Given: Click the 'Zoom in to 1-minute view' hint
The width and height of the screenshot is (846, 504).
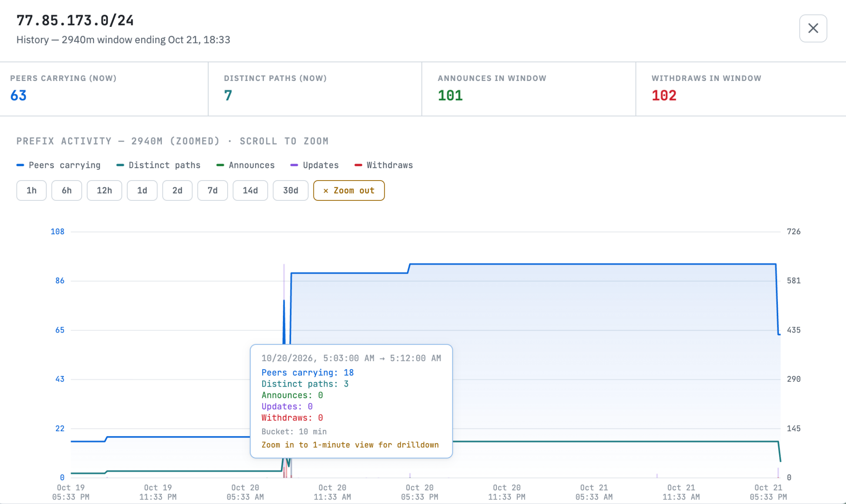Looking at the screenshot, I should click(x=350, y=445).
